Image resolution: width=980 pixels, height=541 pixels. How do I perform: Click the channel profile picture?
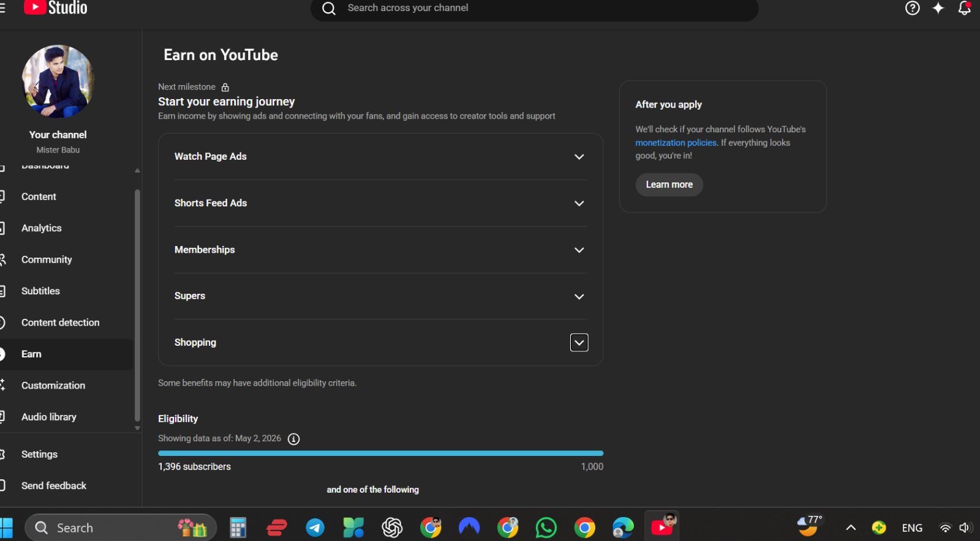coord(58,81)
